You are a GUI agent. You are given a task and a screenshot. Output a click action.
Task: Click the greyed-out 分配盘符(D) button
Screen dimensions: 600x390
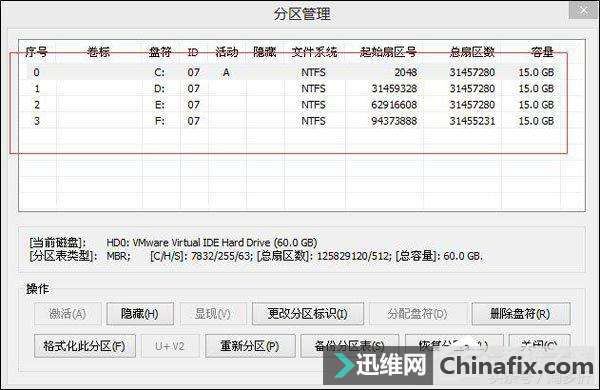coord(417,314)
